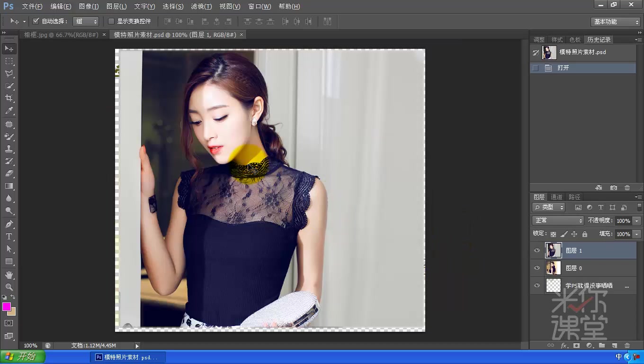The width and height of the screenshot is (644, 364).
Task: Toggle lock transparent pixels icon
Action: pos(553,234)
